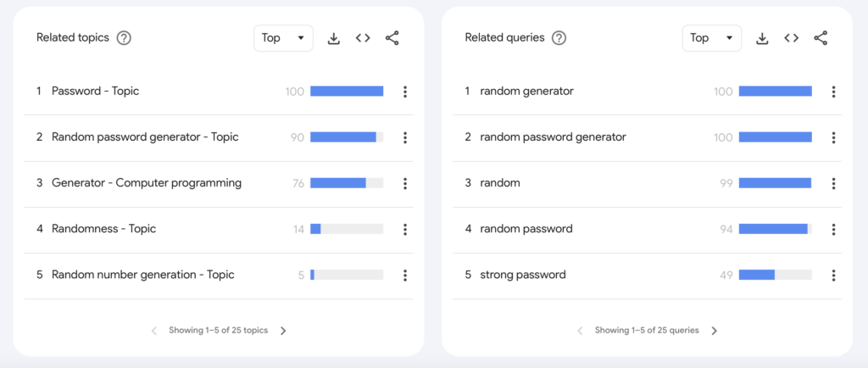The image size is (868, 368).
Task: Open three-dot menu for Randomness topic
Action: pyautogui.click(x=405, y=229)
